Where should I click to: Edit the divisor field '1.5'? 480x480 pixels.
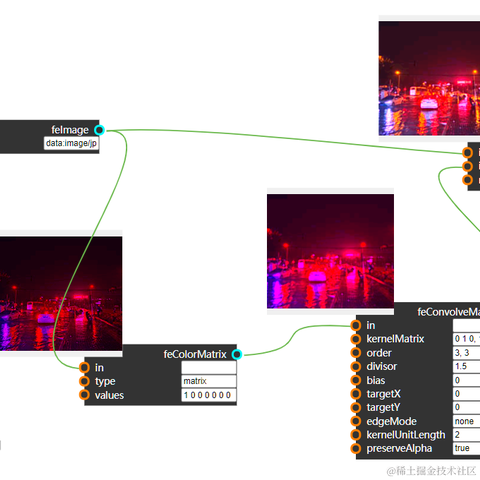[466, 366]
